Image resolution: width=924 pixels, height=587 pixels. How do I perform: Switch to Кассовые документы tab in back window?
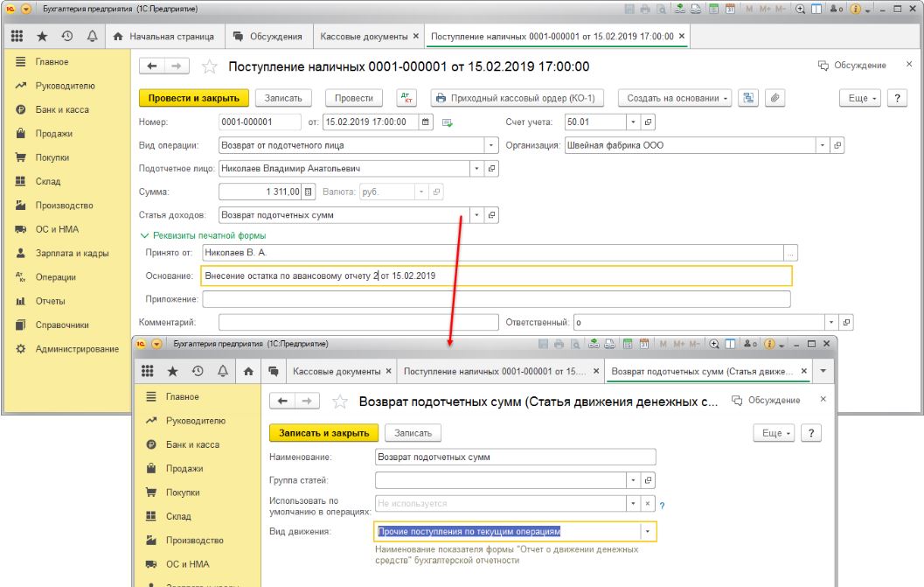coord(364,37)
